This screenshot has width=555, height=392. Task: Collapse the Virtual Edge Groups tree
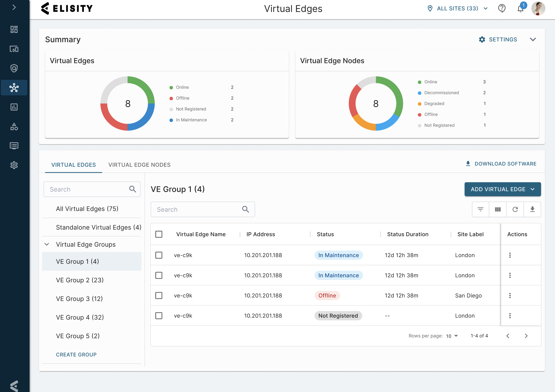tap(47, 245)
